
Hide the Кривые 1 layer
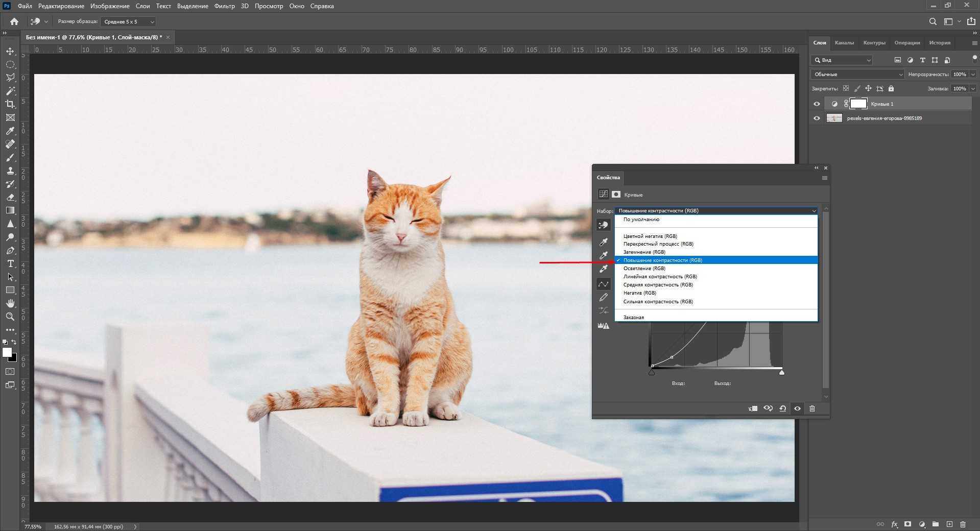pos(817,104)
